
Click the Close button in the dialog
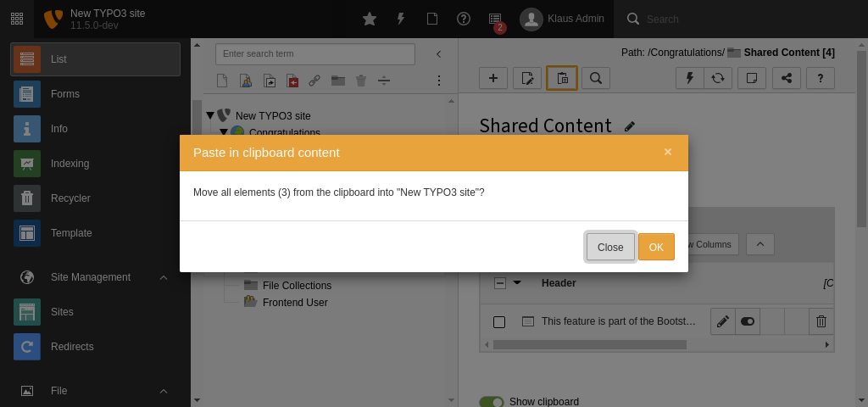tap(610, 247)
